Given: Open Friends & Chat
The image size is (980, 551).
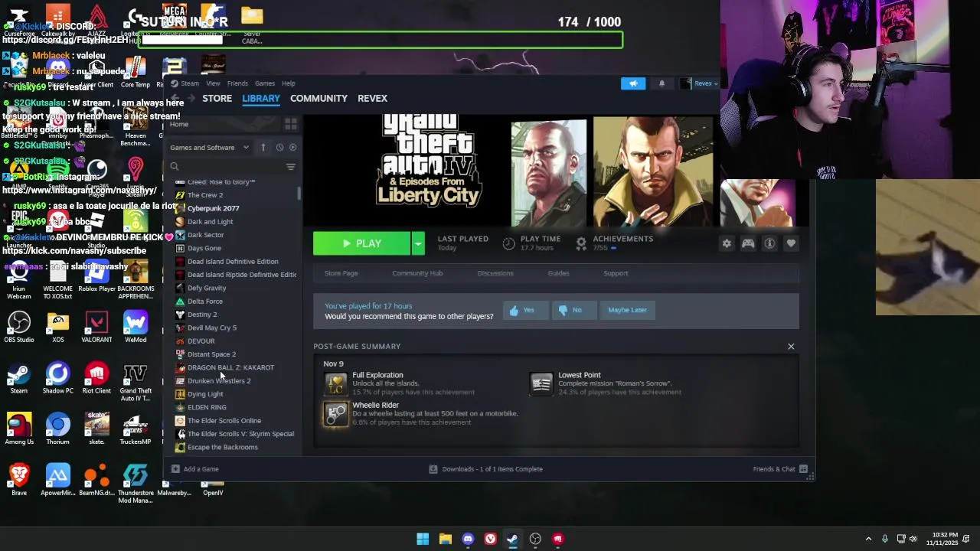Looking at the screenshot, I should (780, 469).
